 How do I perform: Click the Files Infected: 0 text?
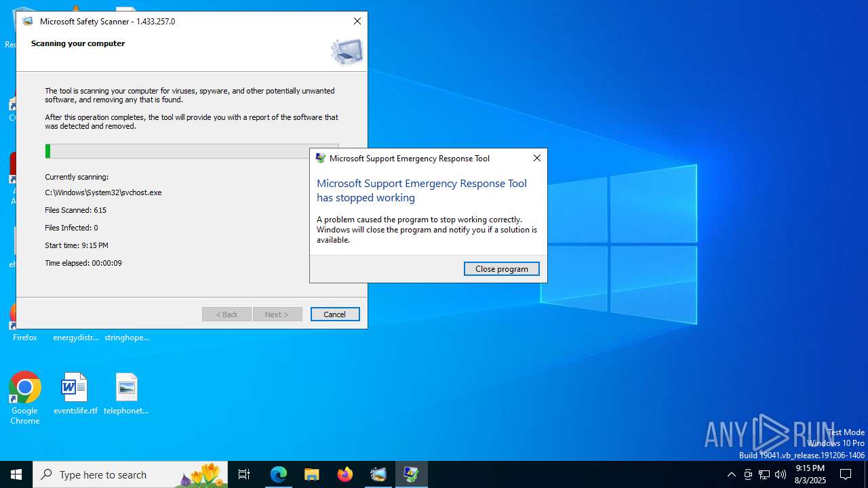point(71,228)
